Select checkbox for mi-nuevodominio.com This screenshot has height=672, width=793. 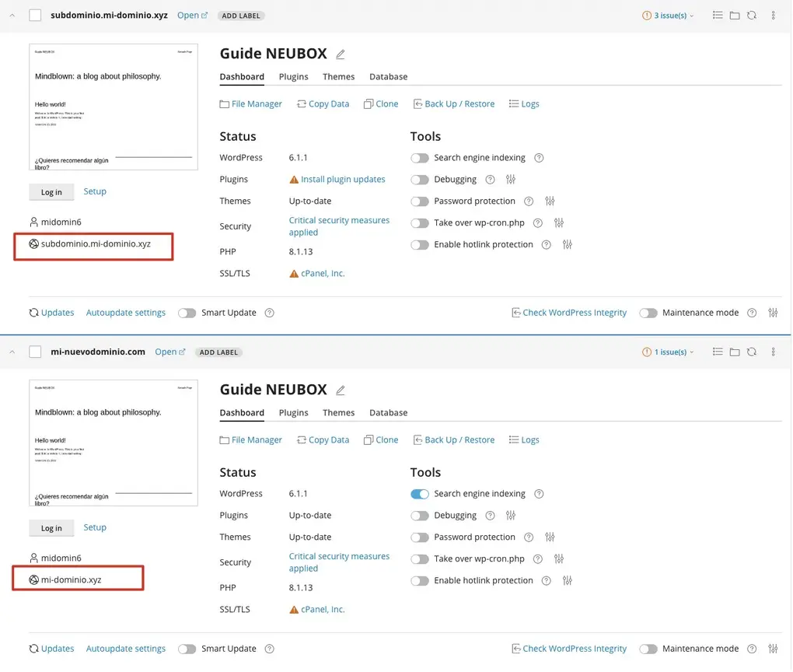(35, 352)
